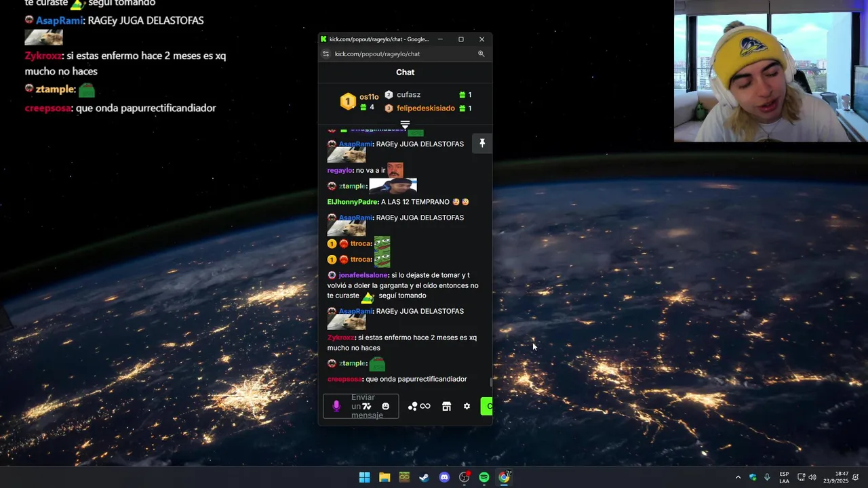The height and width of the screenshot is (488, 868).
Task: Click ztample name in the on-stream chat overlay
Action: click(54, 89)
